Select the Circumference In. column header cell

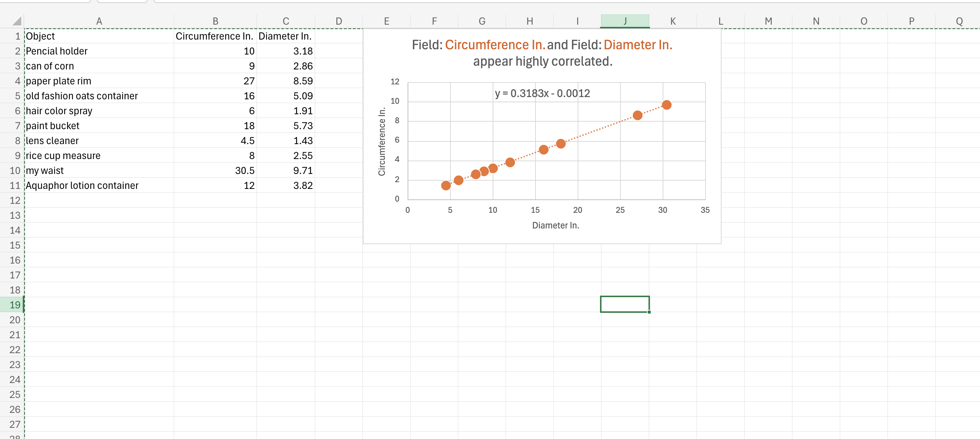coord(215,36)
